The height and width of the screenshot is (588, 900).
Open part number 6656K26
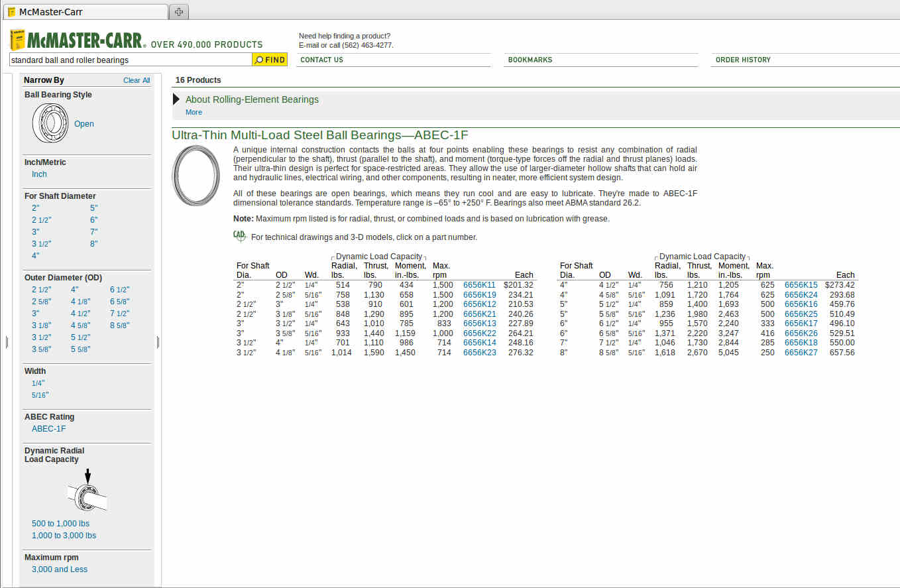click(801, 333)
